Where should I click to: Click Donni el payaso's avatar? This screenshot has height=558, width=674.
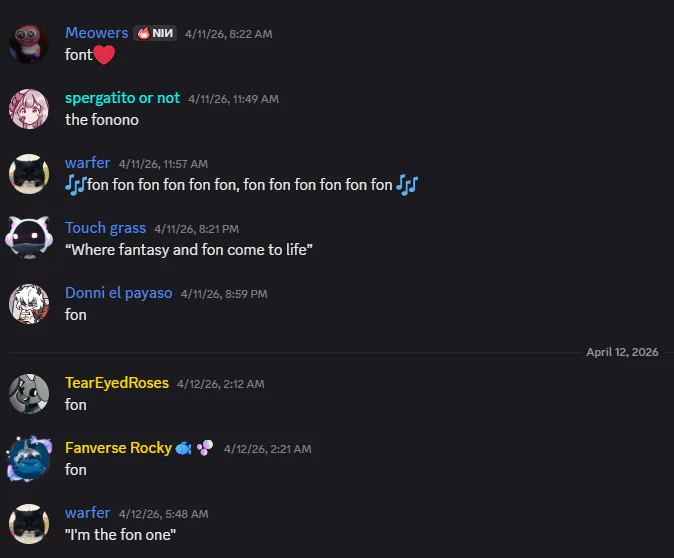[28, 304]
